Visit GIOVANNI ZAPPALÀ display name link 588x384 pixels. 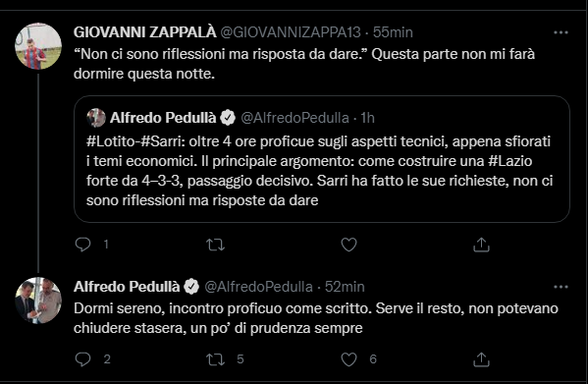coord(144,32)
